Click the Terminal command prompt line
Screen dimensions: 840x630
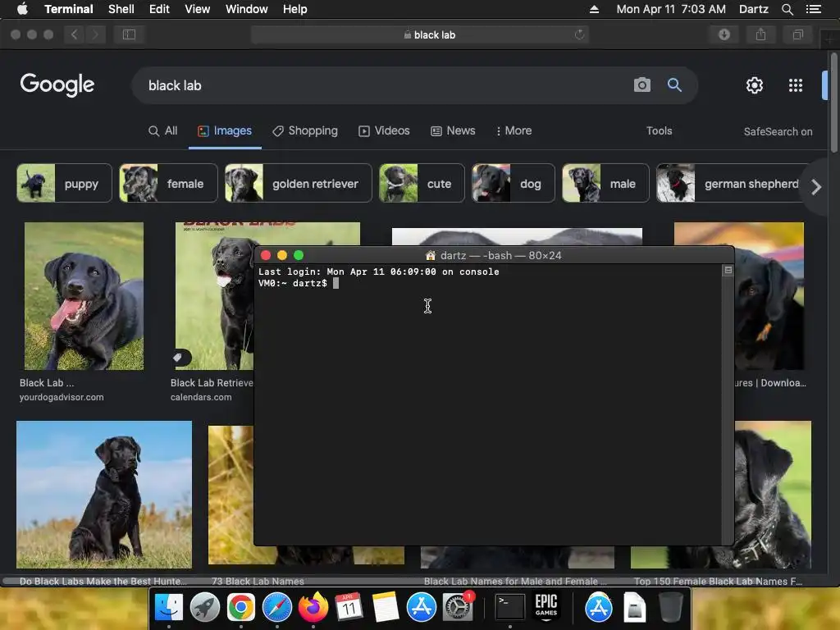(x=299, y=283)
